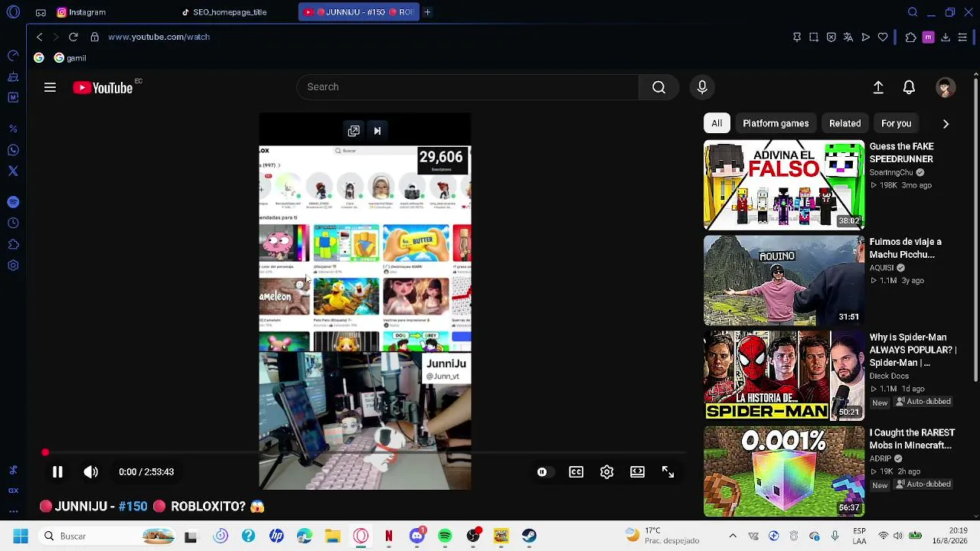Open the Google bookmark icon
This screenshot has height=551, width=980.
(x=39, y=58)
